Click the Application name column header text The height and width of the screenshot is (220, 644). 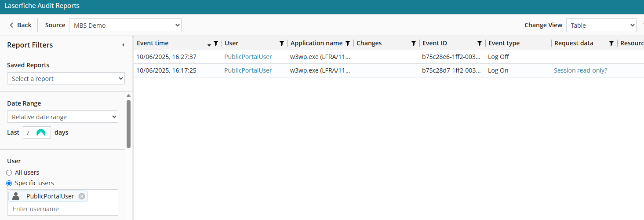click(317, 43)
